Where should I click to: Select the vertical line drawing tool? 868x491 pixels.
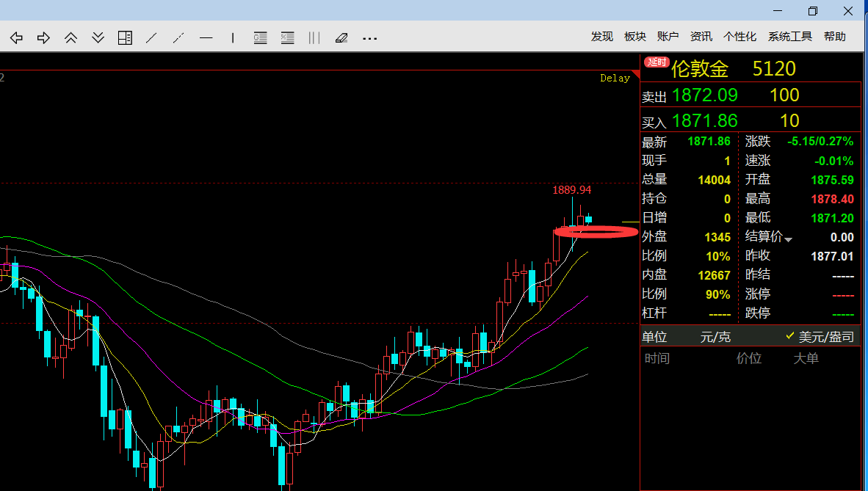pyautogui.click(x=233, y=37)
